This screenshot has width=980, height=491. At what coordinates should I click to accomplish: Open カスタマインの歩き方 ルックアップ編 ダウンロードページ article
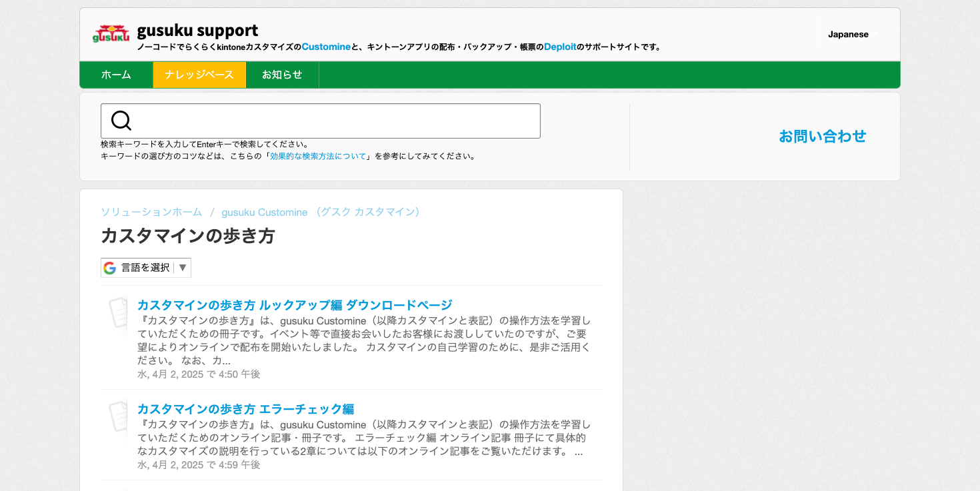[x=295, y=305]
